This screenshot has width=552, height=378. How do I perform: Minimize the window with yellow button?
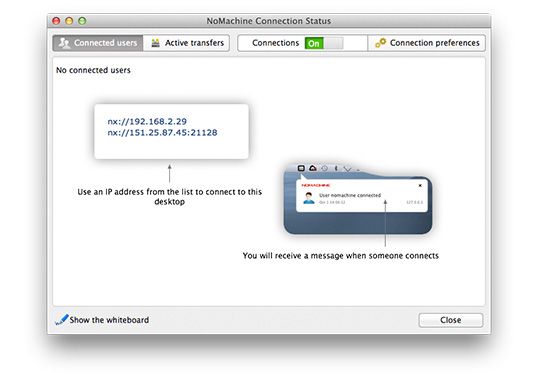point(69,21)
